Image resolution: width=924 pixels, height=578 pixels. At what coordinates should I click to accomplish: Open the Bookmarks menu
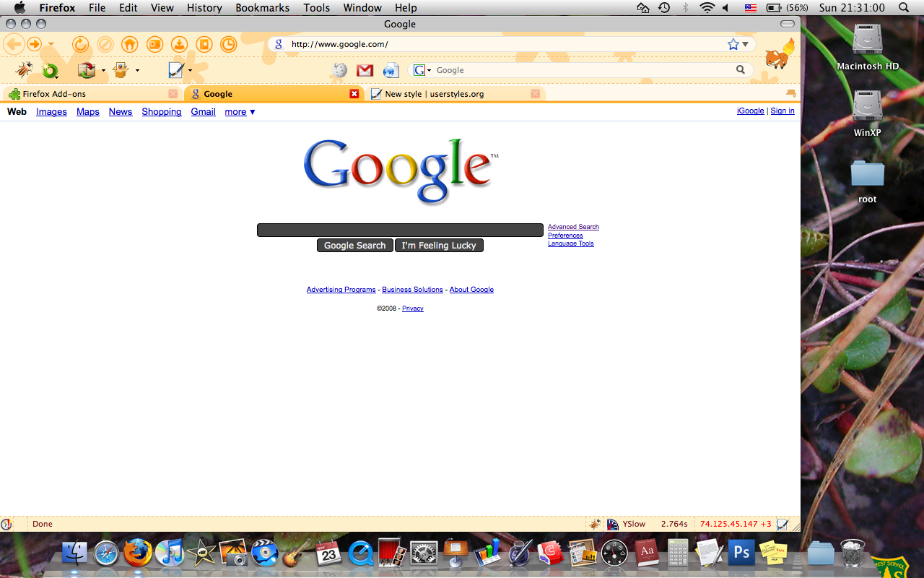click(x=262, y=8)
